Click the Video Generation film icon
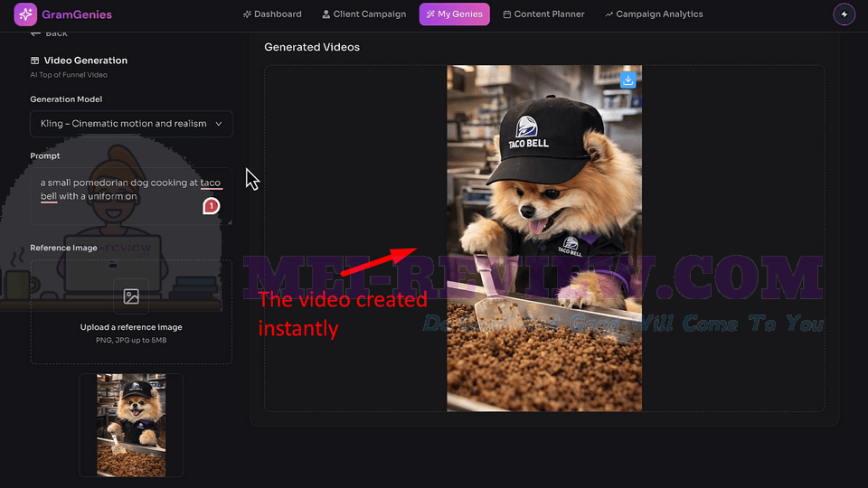Screen dimensions: 868x488 coord(35,61)
